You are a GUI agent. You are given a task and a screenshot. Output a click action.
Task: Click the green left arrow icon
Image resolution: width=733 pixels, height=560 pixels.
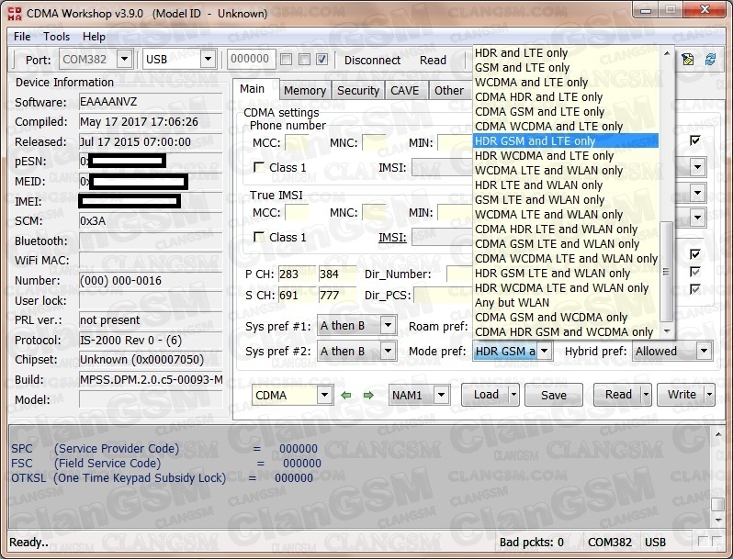(346, 396)
